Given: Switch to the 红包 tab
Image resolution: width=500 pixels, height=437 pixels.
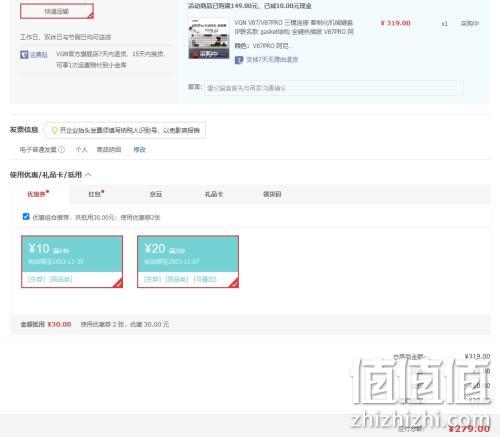Looking at the screenshot, I should 96,194.
